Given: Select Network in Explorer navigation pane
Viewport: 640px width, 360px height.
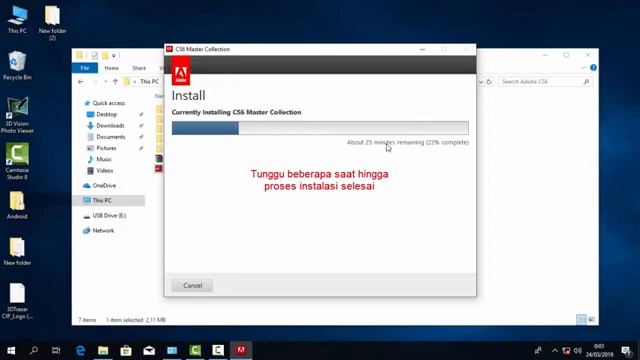Looking at the screenshot, I should 103,231.
